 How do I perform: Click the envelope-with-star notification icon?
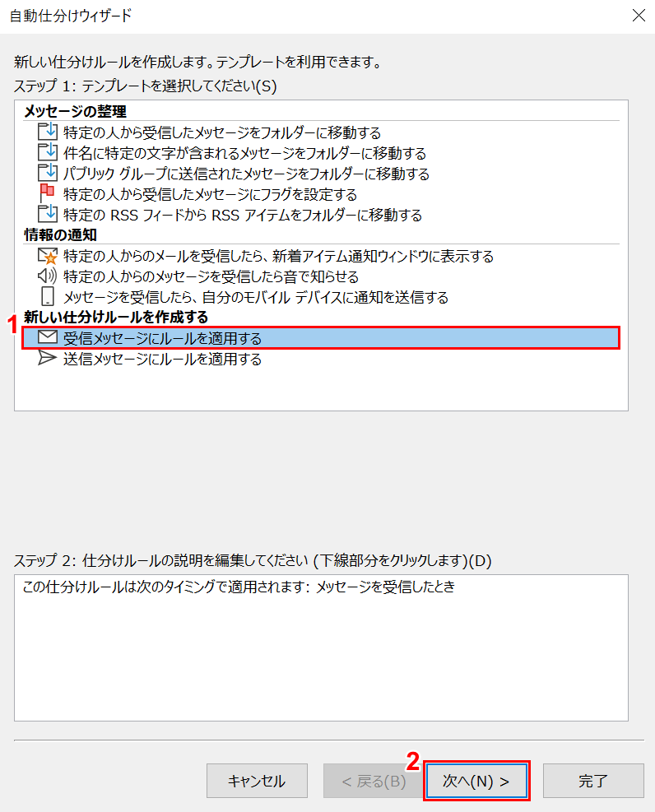(48, 255)
